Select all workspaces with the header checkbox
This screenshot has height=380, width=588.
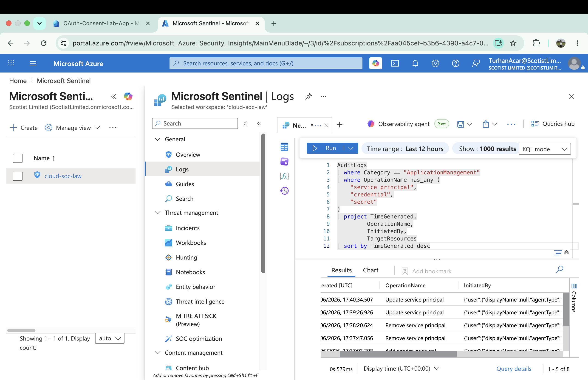point(17,158)
